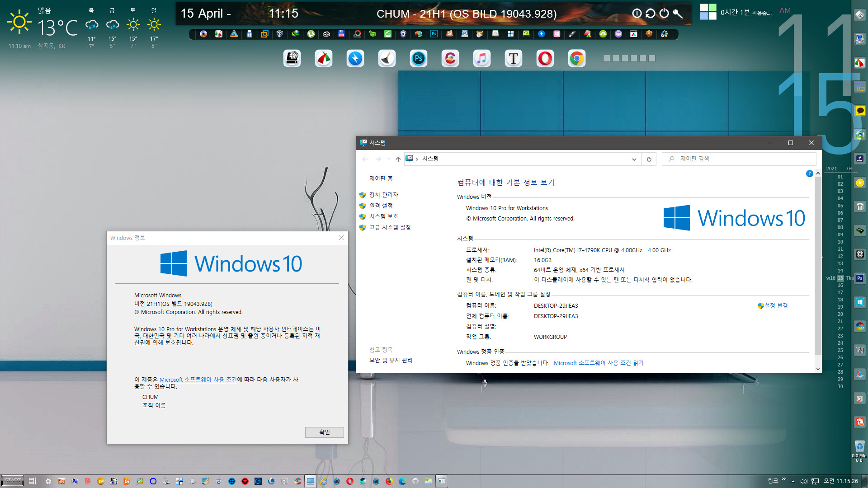Launch iTunes music app in dock

point(482,59)
